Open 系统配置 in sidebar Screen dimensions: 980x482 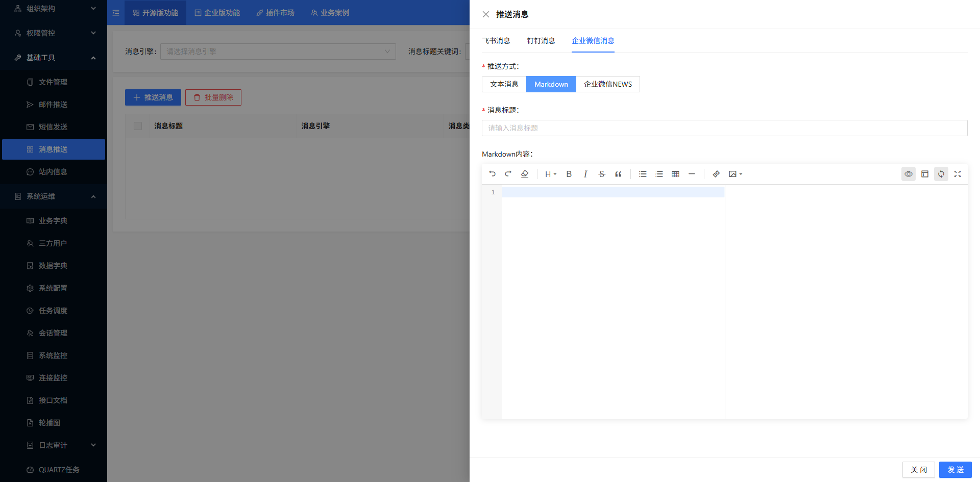pyautogui.click(x=54, y=288)
